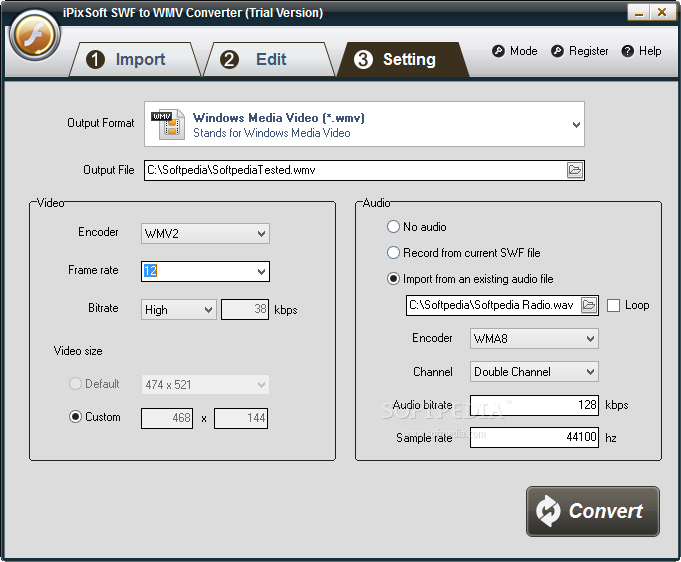Browse for output file folder icon
The height and width of the screenshot is (562, 681).
coord(575,170)
